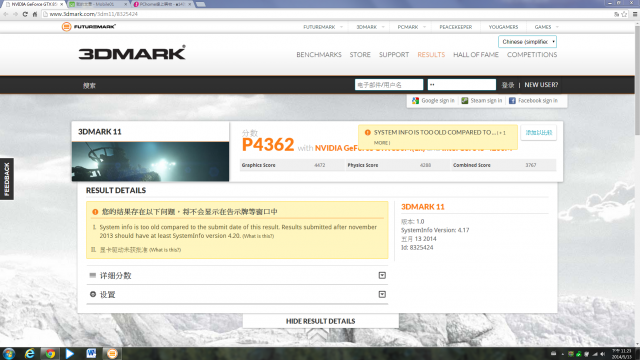Screen dimensions: 640x360
Task: Click the password input field
Action: click(462, 85)
